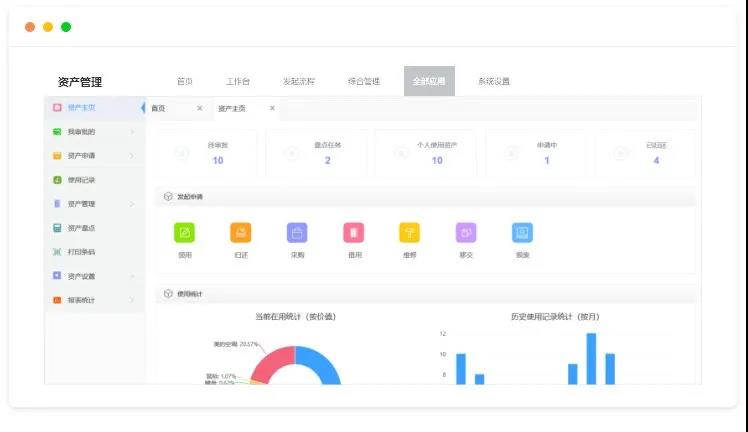Close the 资产主页 tab
The height and width of the screenshot is (432, 748).
click(272, 108)
